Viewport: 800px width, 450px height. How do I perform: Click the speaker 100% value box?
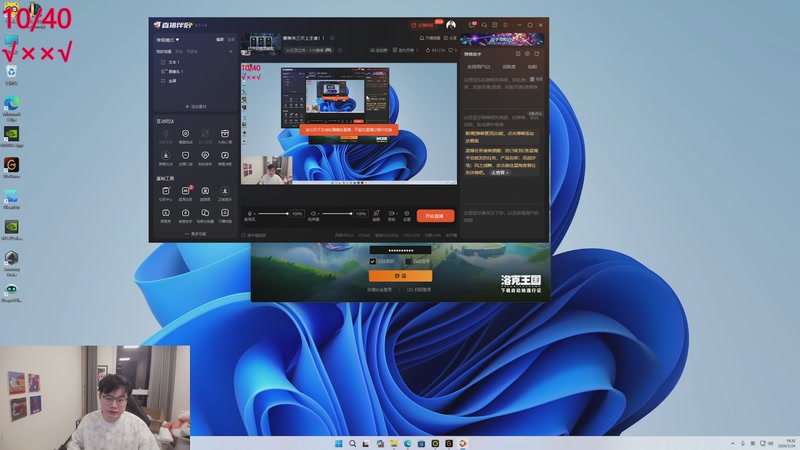tap(361, 214)
